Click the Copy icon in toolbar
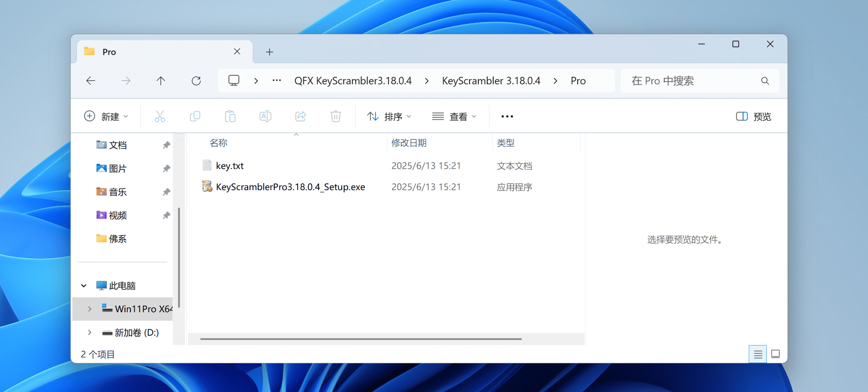Screen dimensions: 868x392 pyautogui.click(x=195, y=116)
